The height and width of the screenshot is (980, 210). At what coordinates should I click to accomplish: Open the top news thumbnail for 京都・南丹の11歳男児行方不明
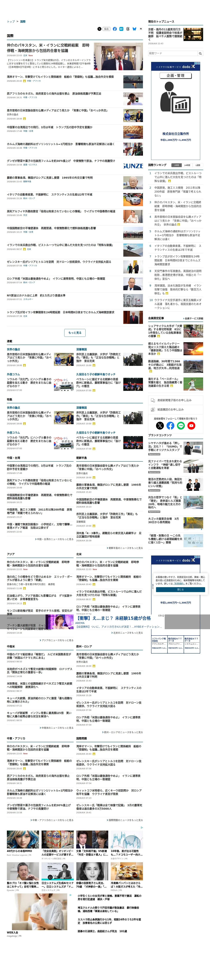193,34
